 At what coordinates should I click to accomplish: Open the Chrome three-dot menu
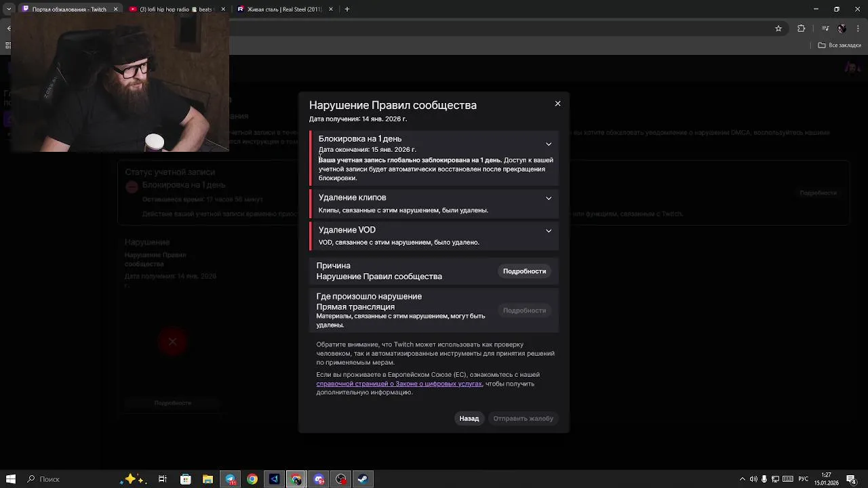point(858,28)
